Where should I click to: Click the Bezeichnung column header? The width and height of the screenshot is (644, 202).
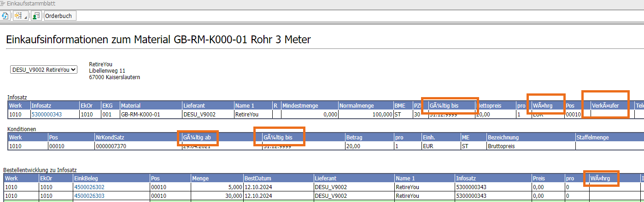tap(504, 138)
